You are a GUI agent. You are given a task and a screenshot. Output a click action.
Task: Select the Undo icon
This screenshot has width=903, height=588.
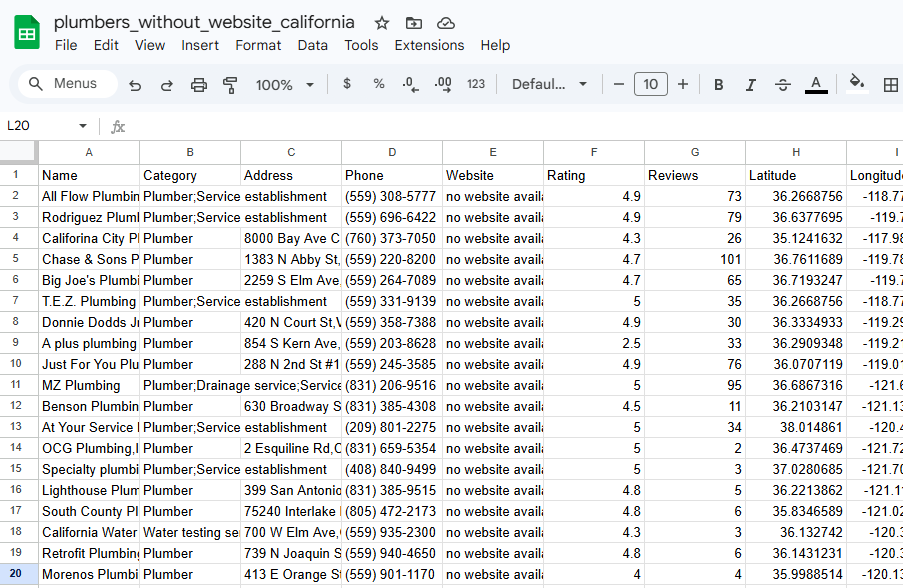[135, 85]
